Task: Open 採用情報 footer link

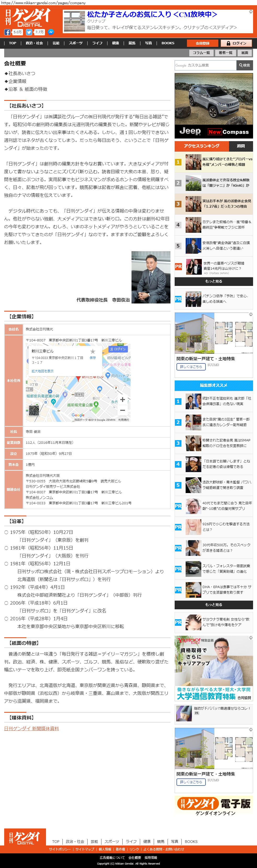Action: click(151, 858)
